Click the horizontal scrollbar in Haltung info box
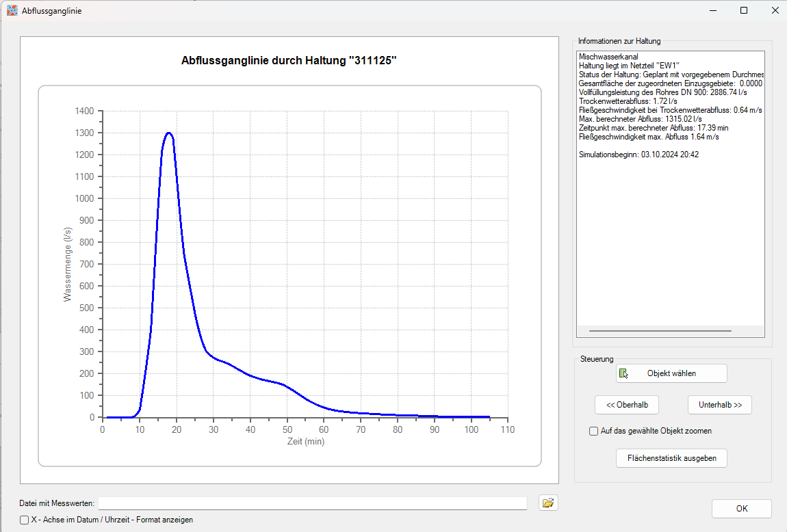The image size is (787, 532). pyautogui.click(x=660, y=331)
